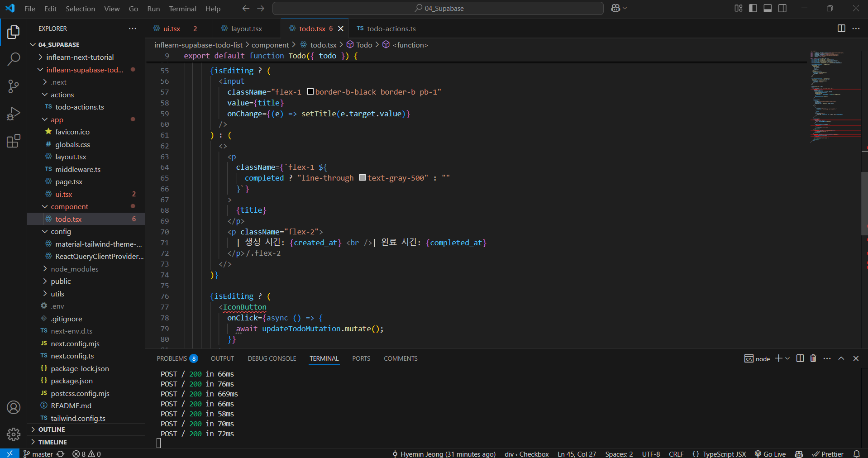868x458 pixels.
Task: Switch to the DEBUG CONSOLE tab
Action: [272, 358]
